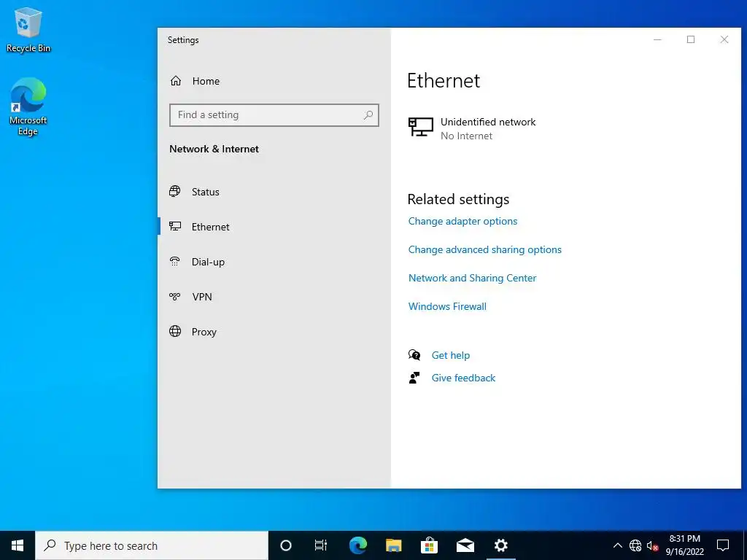The image size is (747, 560).
Task: Click the Get help link
Action: tap(450, 355)
